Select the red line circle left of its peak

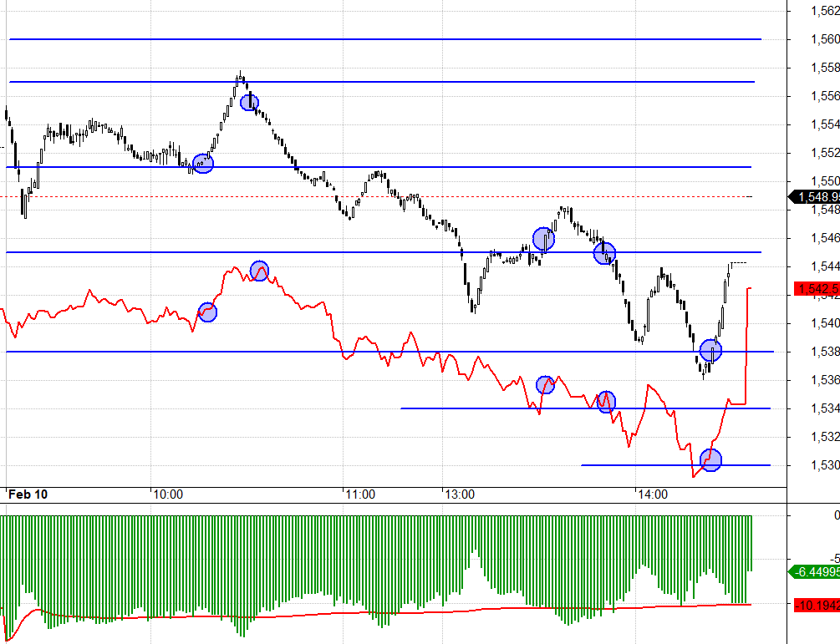click(207, 312)
